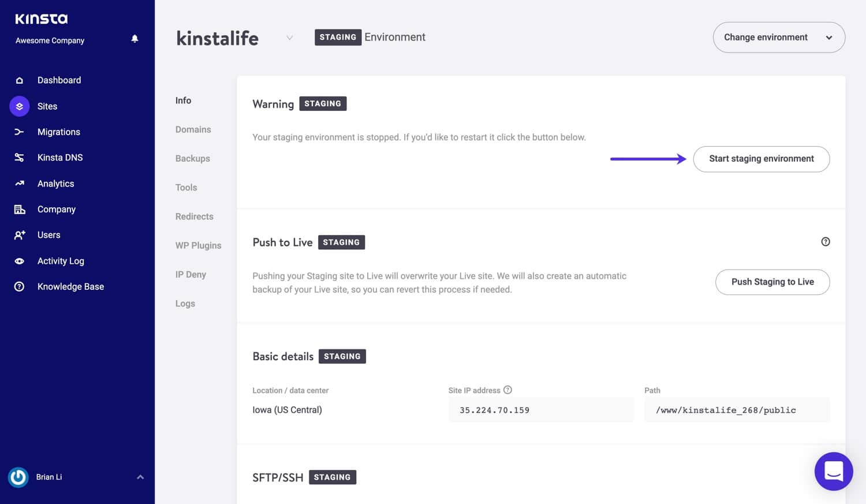The width and height of the screenshot is (866, 504).
Task: Select the Domains tab
Action: [193, 129]
